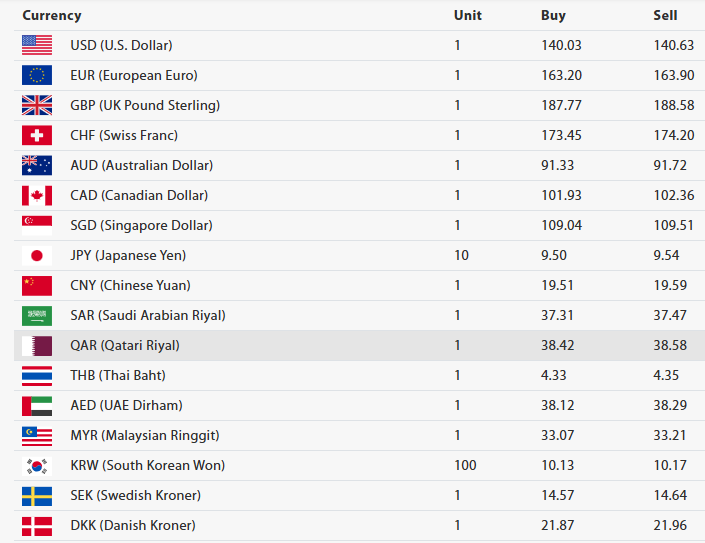Click the United States flag icon

[37, 45]
